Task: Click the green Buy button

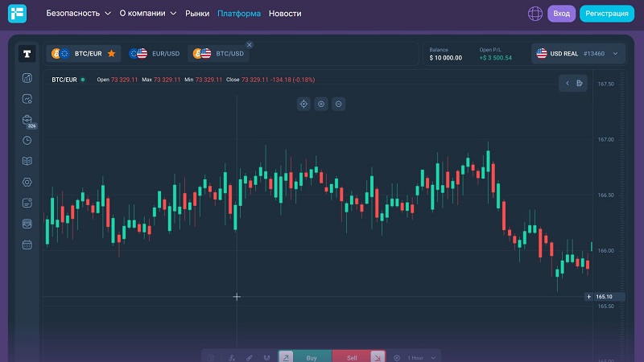Action: tap(312, 357)
